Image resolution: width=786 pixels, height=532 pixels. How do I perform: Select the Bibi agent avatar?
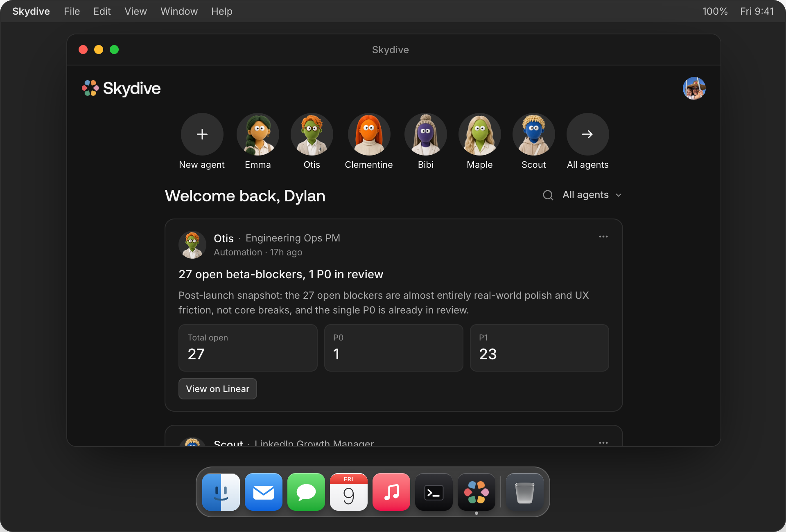point(426,134)
